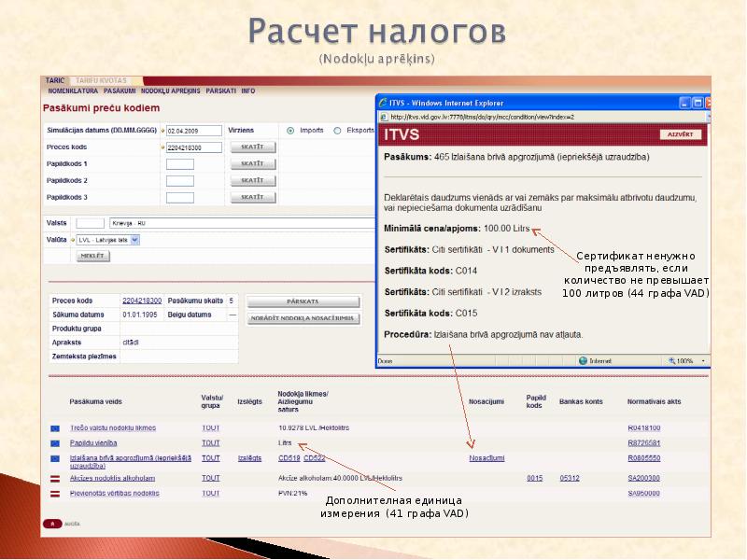Image resolution: width=747 pixels, height=560 pixels.
Task: Select the Eksports radio button
Action: coord(339,131)
